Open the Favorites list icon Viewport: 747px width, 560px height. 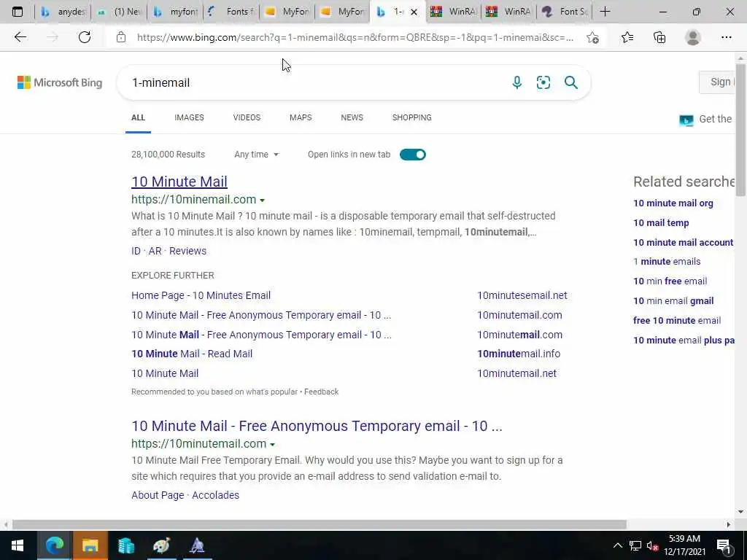coord(627,37)
